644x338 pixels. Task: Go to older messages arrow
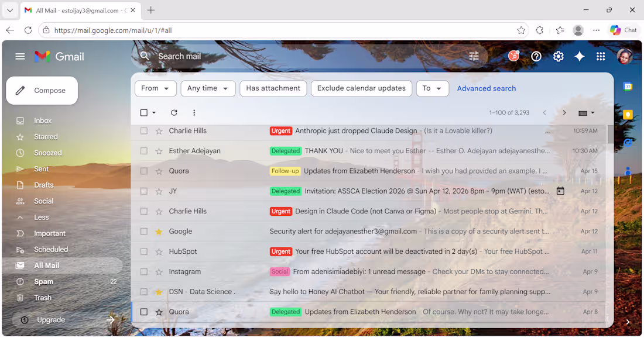(x=564, y=112)
